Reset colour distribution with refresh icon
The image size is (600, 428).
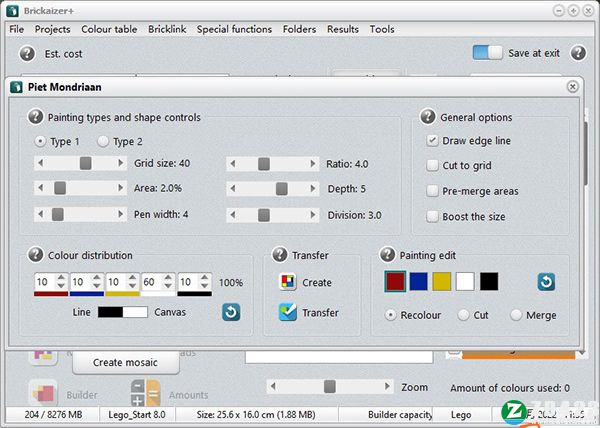[x=231, y=312]
